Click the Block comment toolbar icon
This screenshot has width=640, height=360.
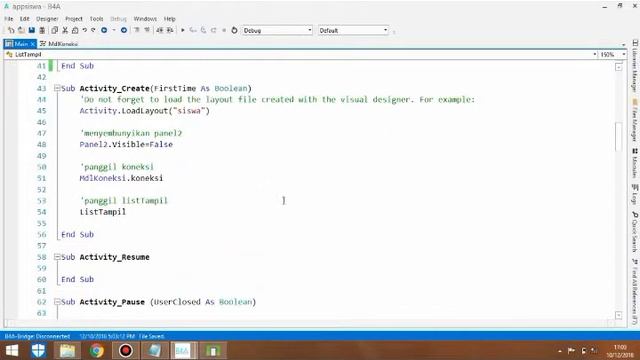pyautogui.click(x=137, y=30)
